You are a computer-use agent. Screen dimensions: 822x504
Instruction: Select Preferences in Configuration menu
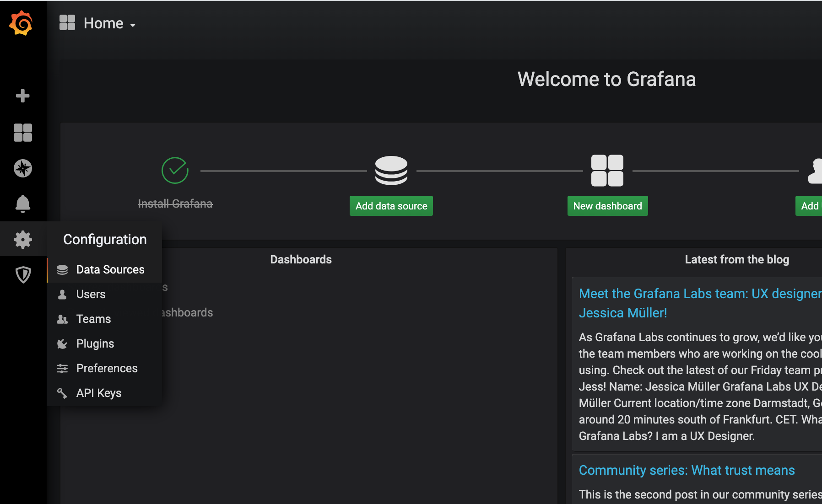[104, 369]
